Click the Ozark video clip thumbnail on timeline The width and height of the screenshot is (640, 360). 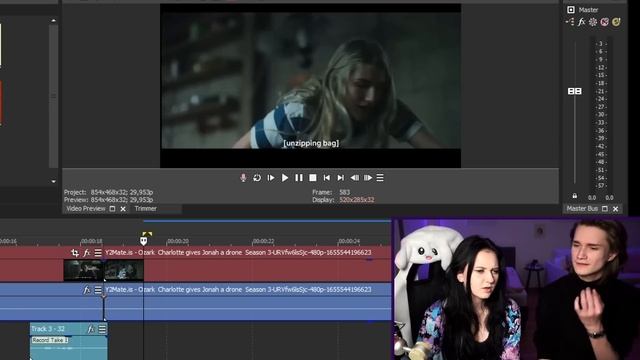(103, 270)
